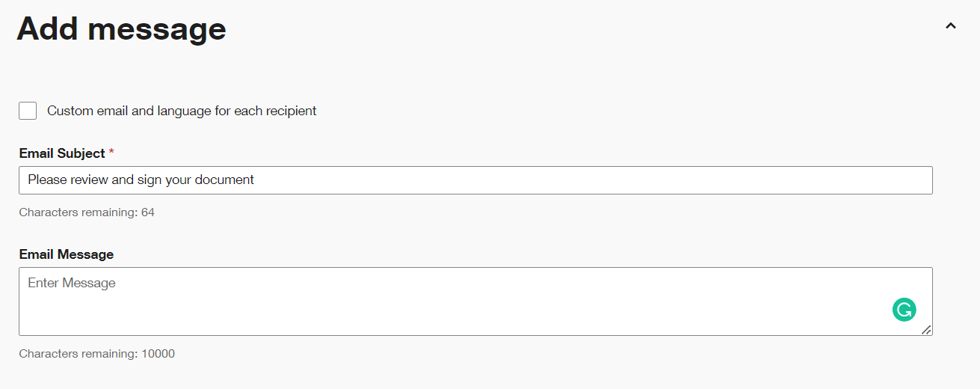Viewport: 980px width, 389px height.
Task: Select the 'Enter Message' placeholder text
Action: [72, 284]
